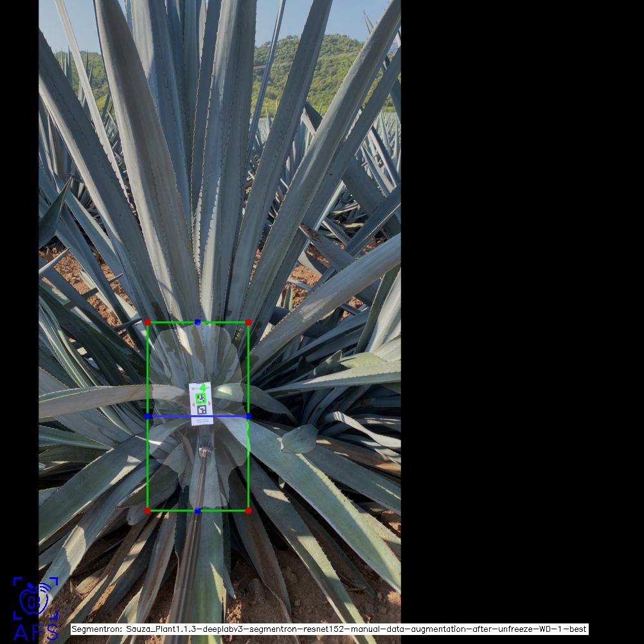The height and width of the screenshot is (644, 644).
Task: Click the black fiducial code below the green marker
Action: pyautogui.click(x=202, y=409)
